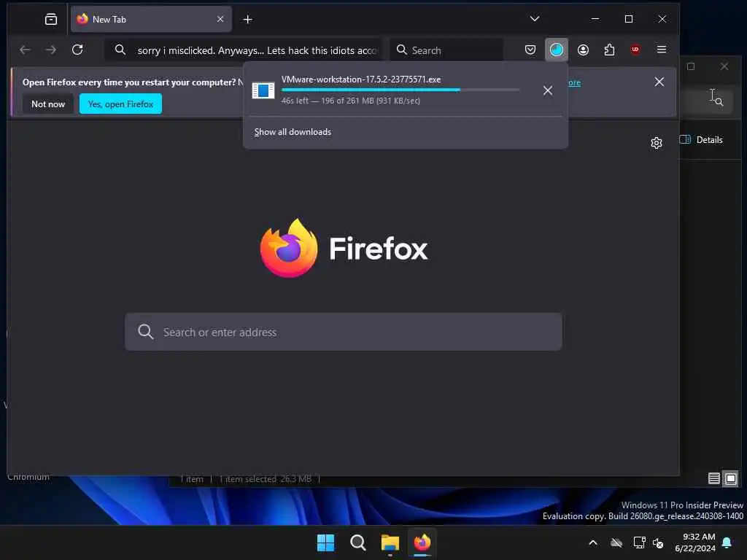
Task: Cancel the VMware workstation download
Action: tap(548, 90)
